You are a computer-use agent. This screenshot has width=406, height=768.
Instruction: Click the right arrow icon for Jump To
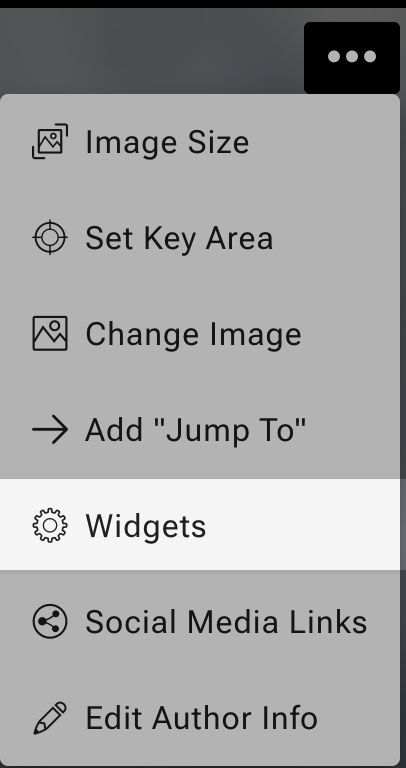click(x=50, y=430)
